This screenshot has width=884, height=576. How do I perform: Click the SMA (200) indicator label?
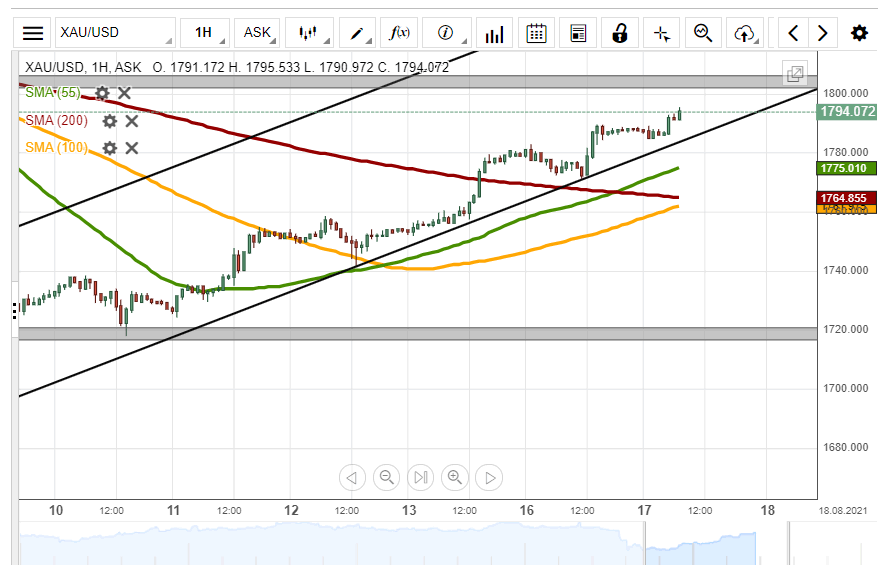(56, 121)
